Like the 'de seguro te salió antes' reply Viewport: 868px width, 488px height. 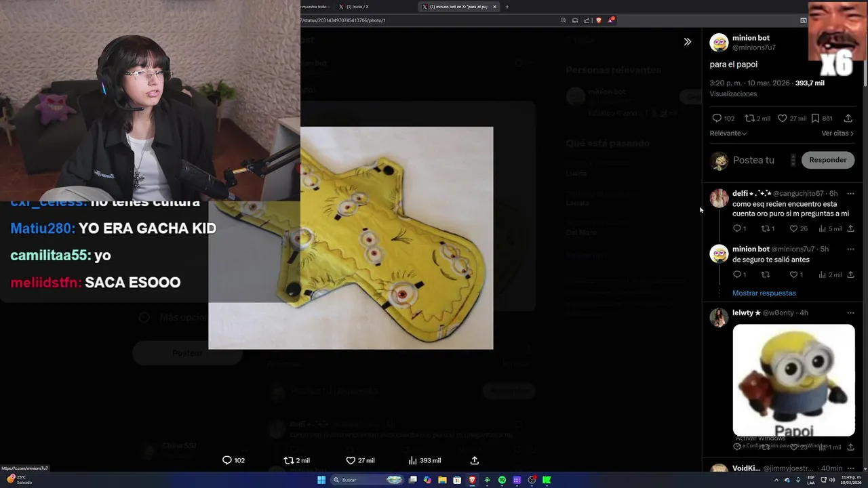tap(793, 274)
